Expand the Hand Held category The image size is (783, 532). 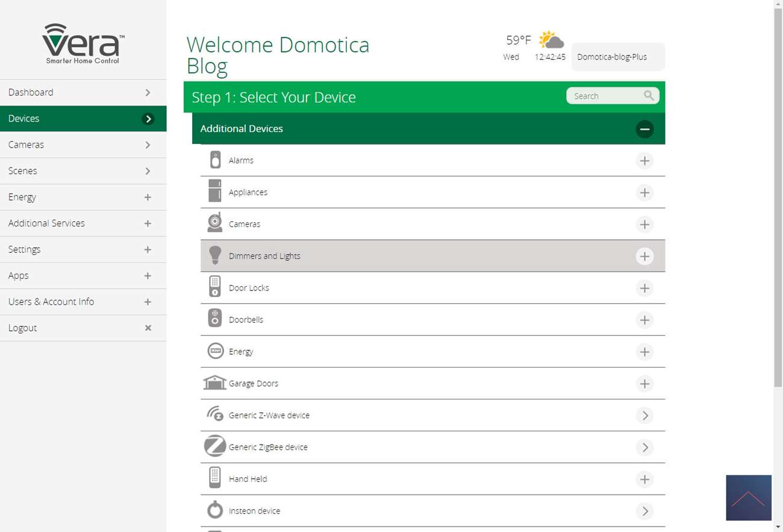click(x=644, y=480)
